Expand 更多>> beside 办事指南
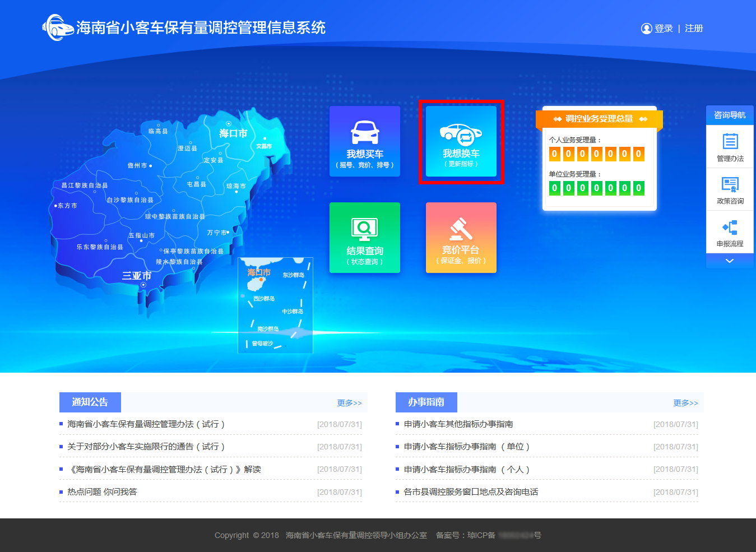This screenshot has height=552, width=756. point(685,403)
